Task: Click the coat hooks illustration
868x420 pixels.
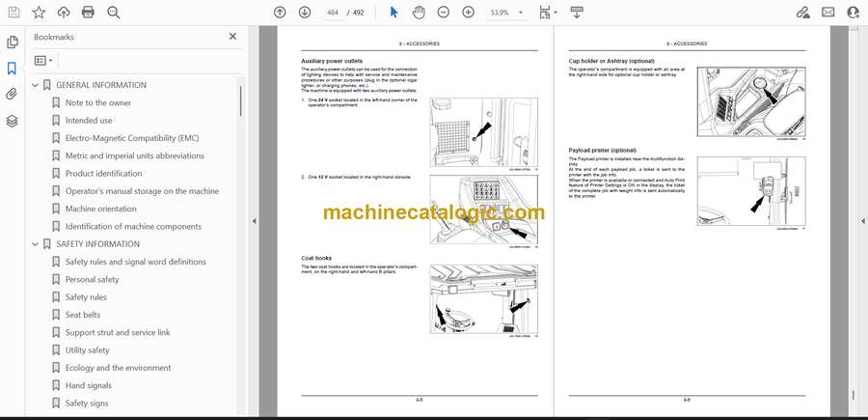Action: [484, 298]
